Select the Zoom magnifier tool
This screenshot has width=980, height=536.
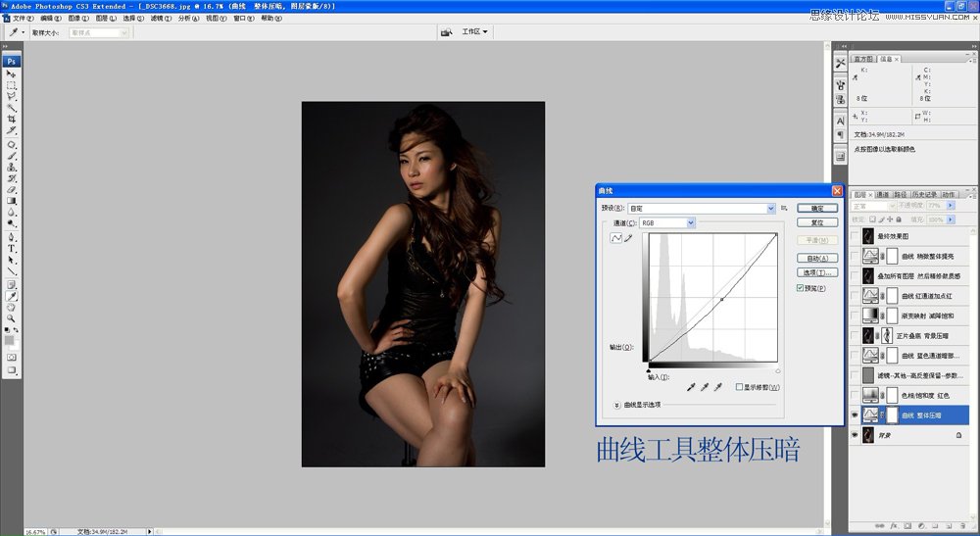(12, 318)
